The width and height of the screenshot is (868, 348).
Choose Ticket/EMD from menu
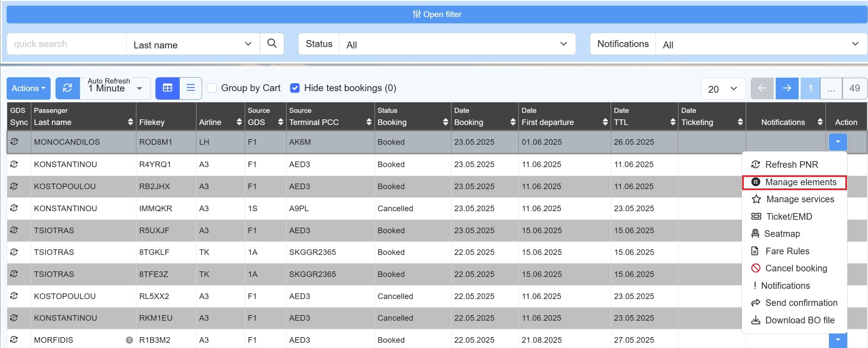pos(794,217)
